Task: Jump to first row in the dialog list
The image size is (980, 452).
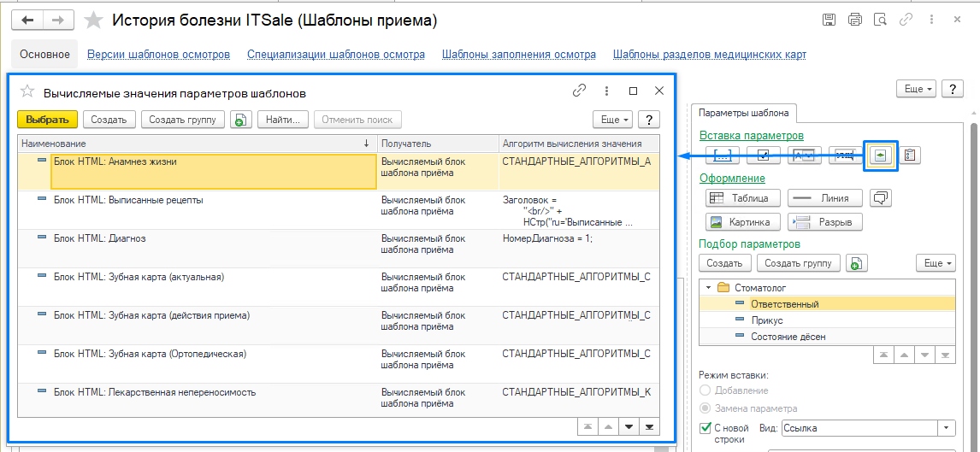Action: (587, 426)
